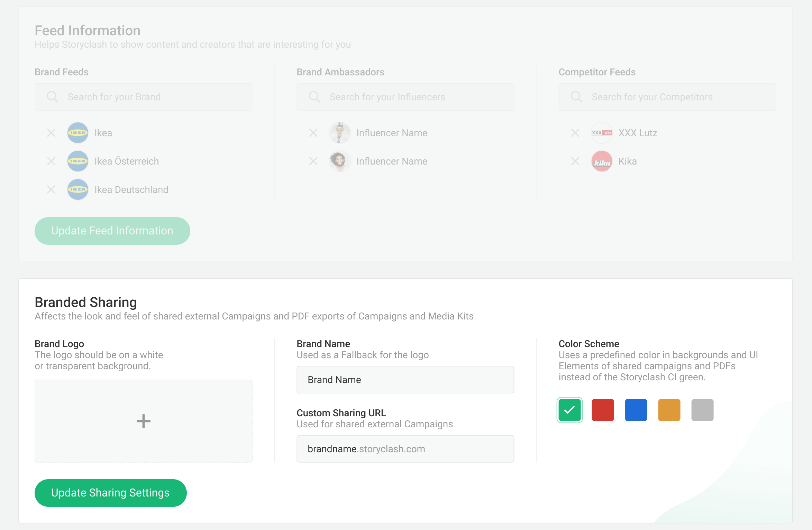Choose the gray color scheme swatch

click(x=702, y=410)
